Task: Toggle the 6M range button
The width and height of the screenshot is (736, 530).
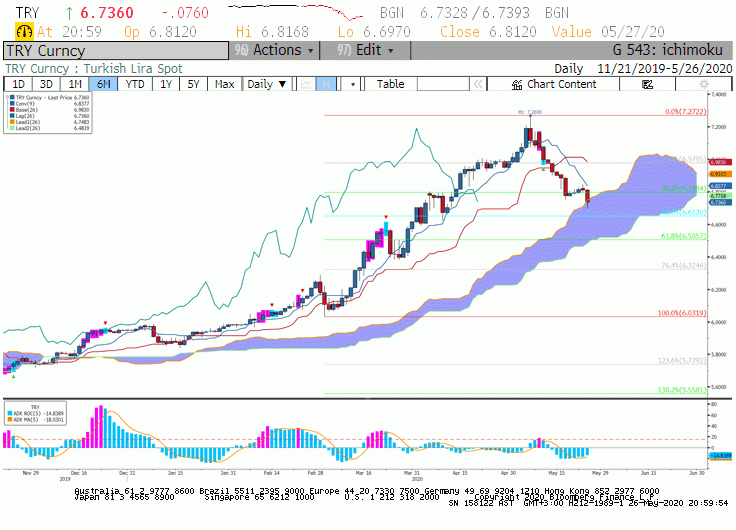Action: pyautogui.click(x=103, y=84)
